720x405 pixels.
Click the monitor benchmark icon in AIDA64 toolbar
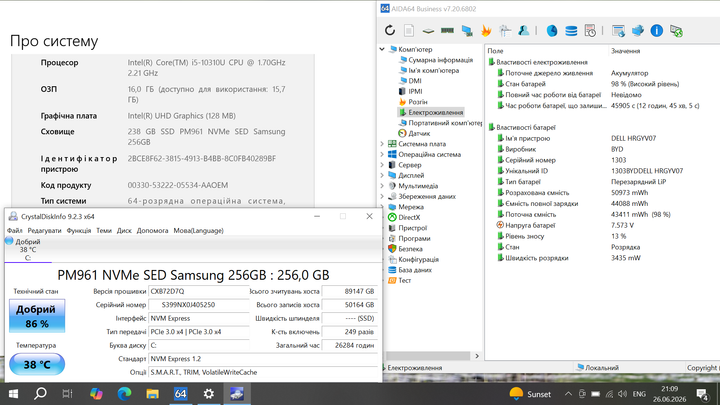(x=467, y=31)
